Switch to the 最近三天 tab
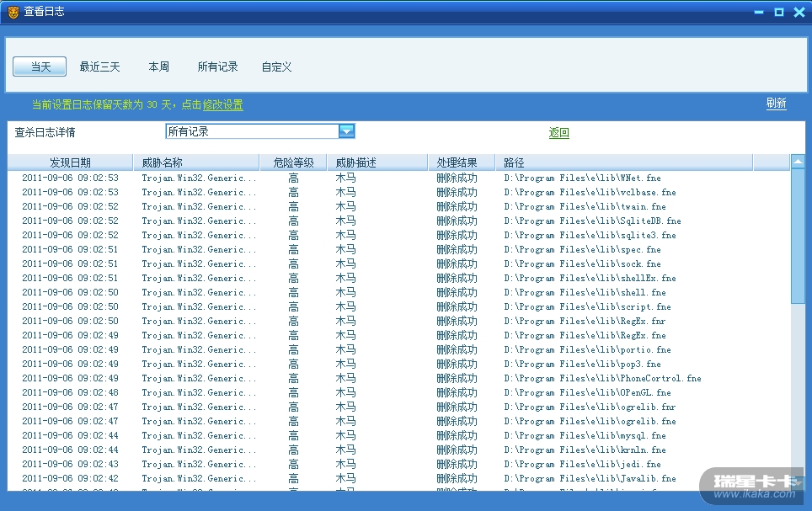 pos(100,67)
